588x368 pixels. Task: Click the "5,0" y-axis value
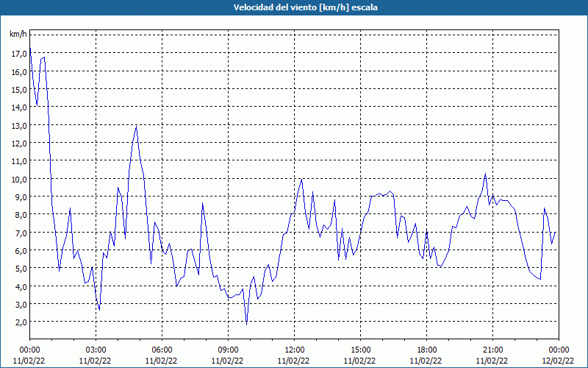point(21,269)
